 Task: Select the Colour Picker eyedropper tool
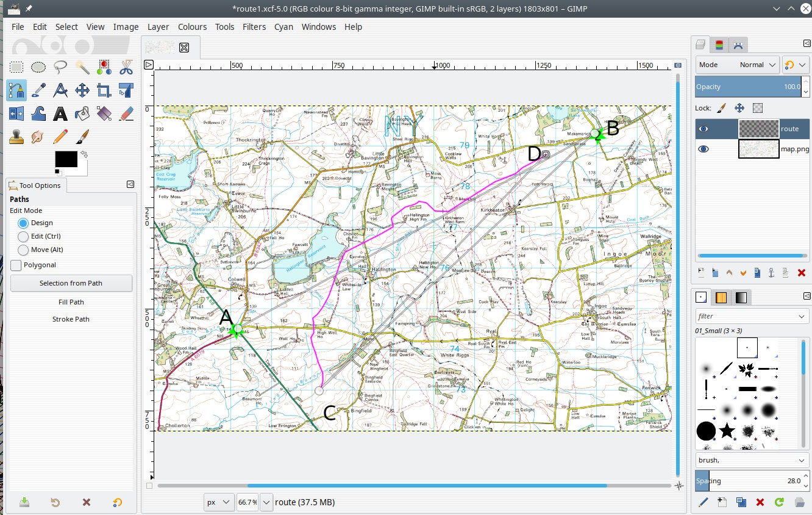coord(38,90)
